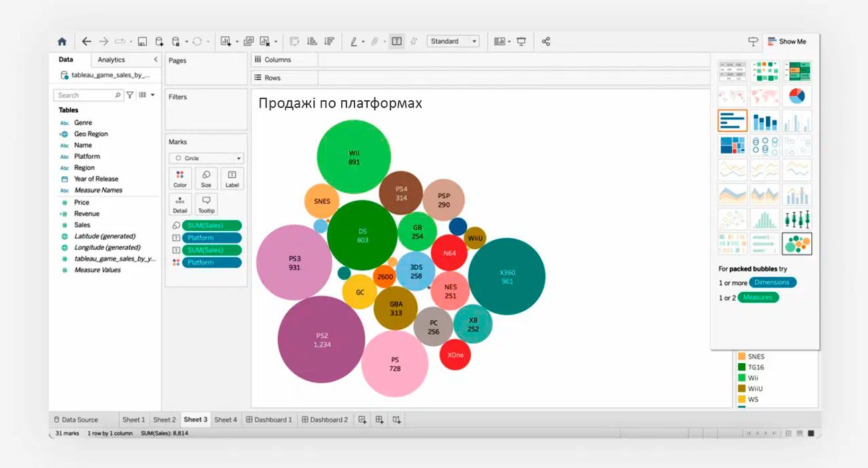Open the Dashboard 1 tab
The image size is (868, 468).
pyautogui.click(x=269, y=420)
